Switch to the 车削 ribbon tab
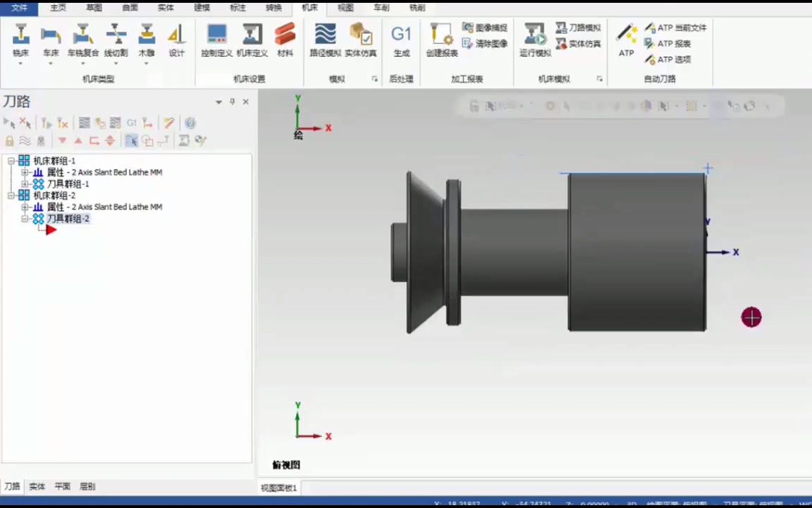Image resolution: width=812 pixels, height=508 pixels. [x=381, y=8]
